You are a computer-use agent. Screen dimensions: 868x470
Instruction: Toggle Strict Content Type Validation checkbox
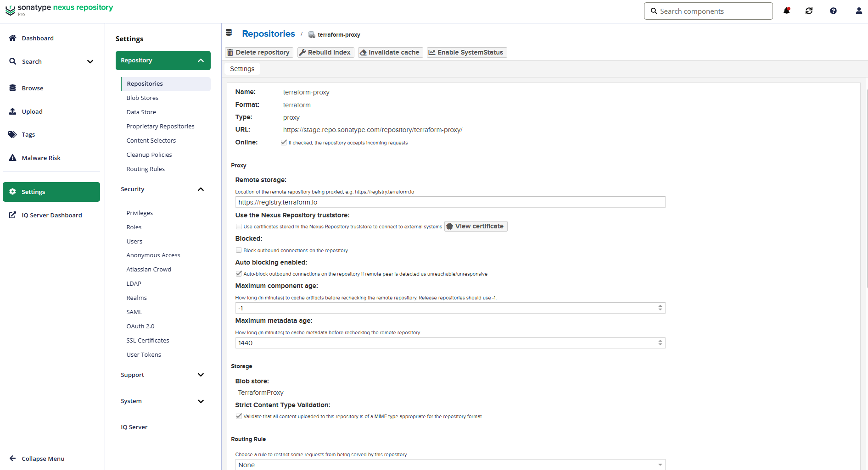coord(239,416)
